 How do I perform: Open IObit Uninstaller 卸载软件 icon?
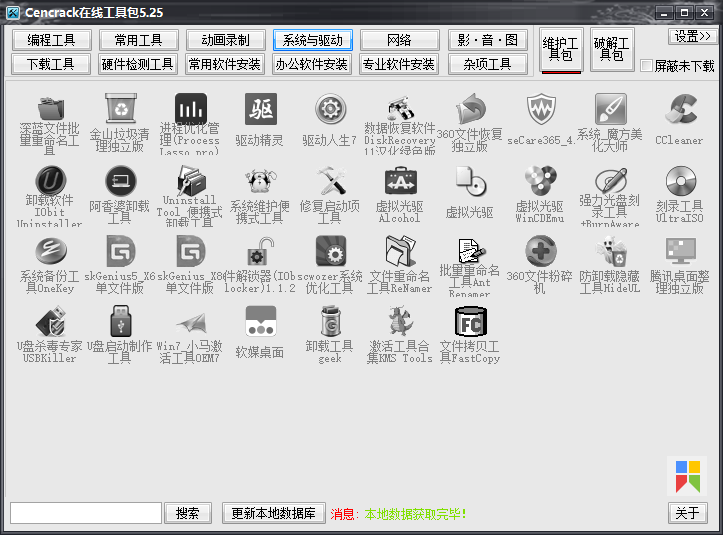[x=51, y=180]
